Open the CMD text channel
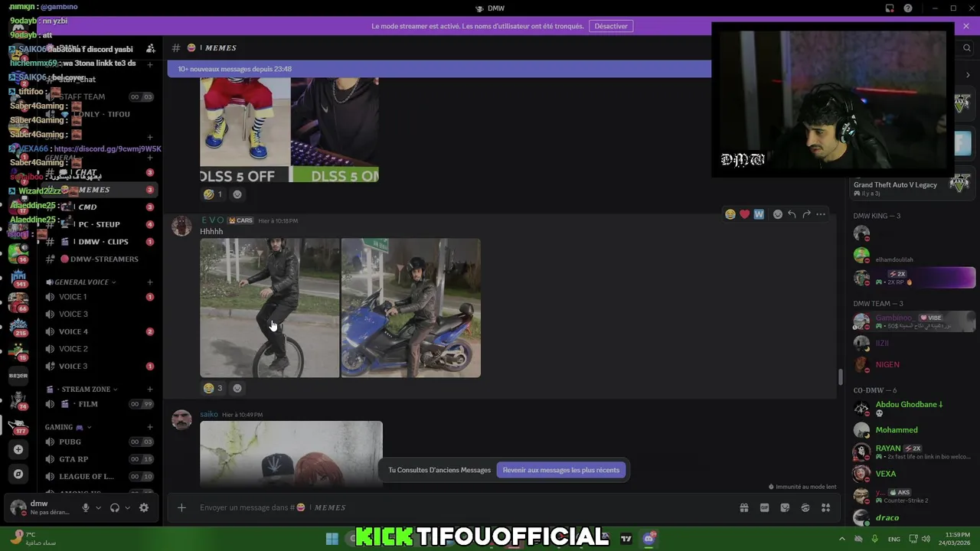This screenshot has height=551, width=980. tap(100, 207)
